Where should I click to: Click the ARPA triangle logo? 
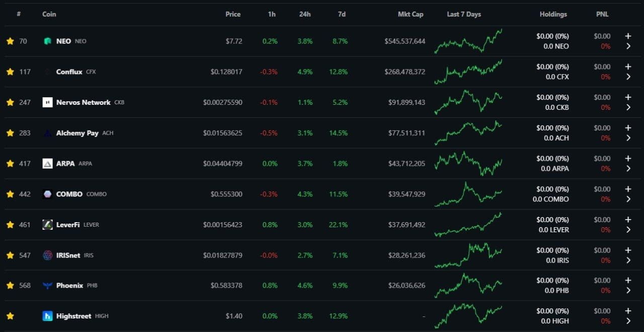[47, 164]
